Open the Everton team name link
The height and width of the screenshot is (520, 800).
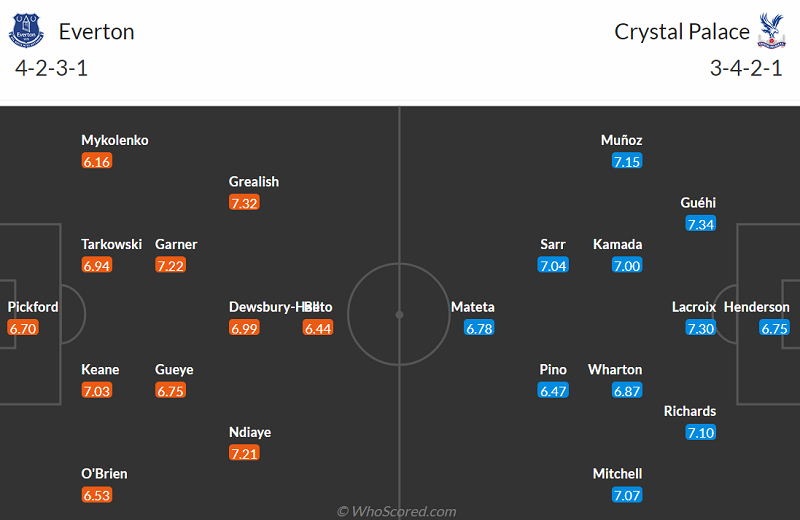96,31
